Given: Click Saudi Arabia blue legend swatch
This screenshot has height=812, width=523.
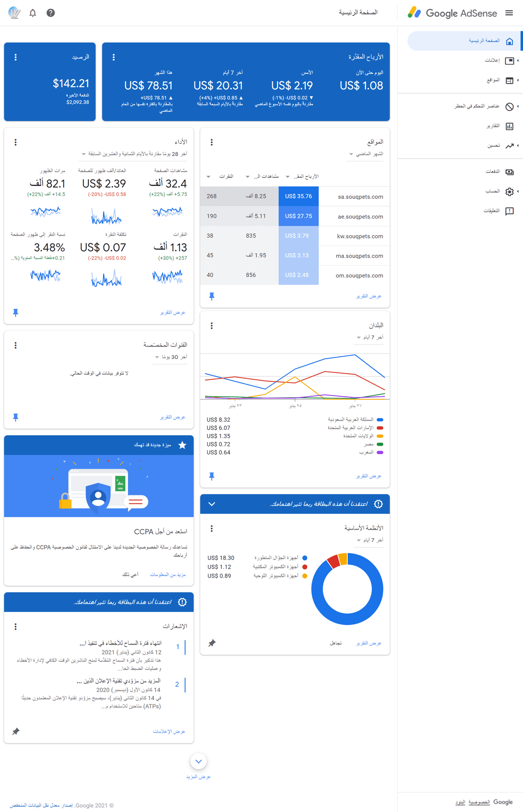Looking at the screenshot, I should 380,420.
